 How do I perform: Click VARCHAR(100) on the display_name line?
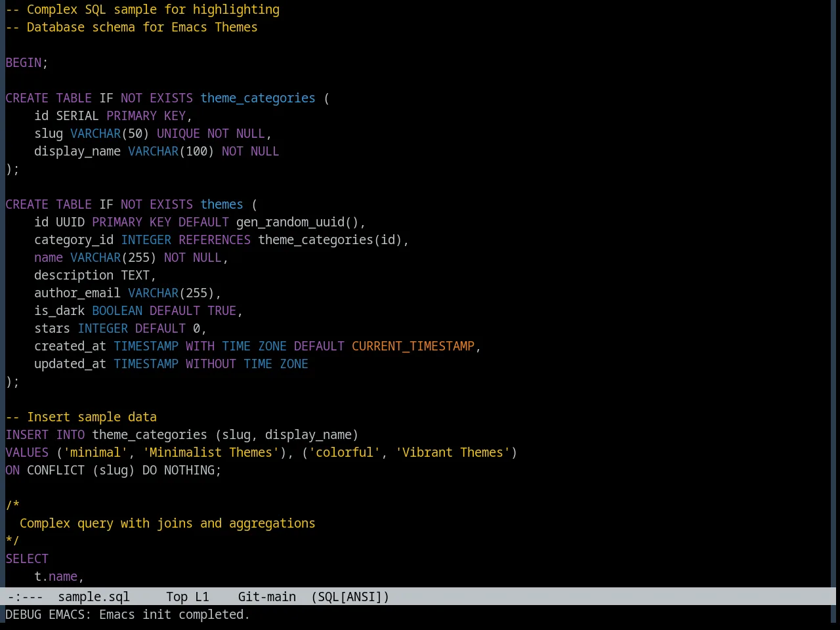[x=171, y=151]
